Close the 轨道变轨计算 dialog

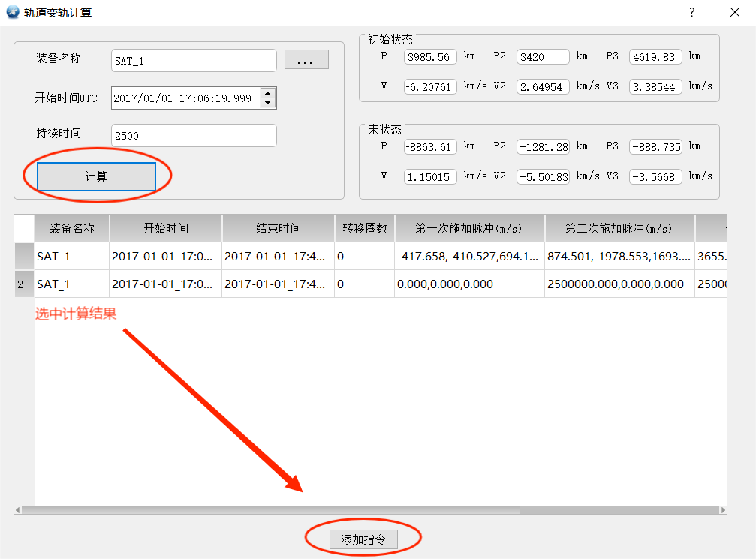click(735, 12)
